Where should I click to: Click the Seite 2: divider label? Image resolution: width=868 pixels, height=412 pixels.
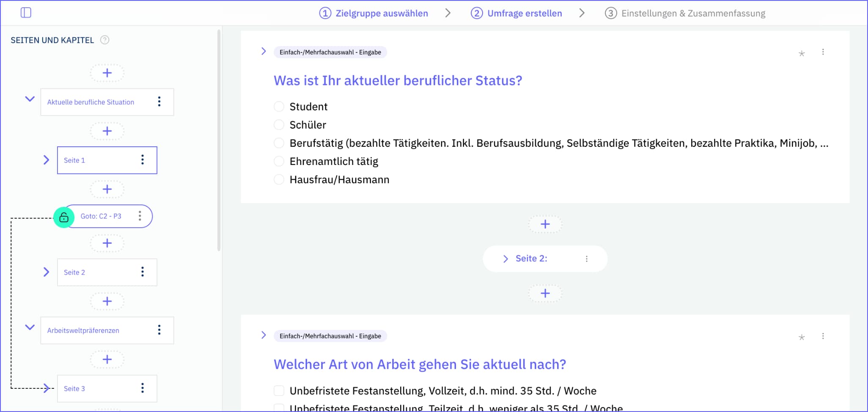click(x=531, y=258)
